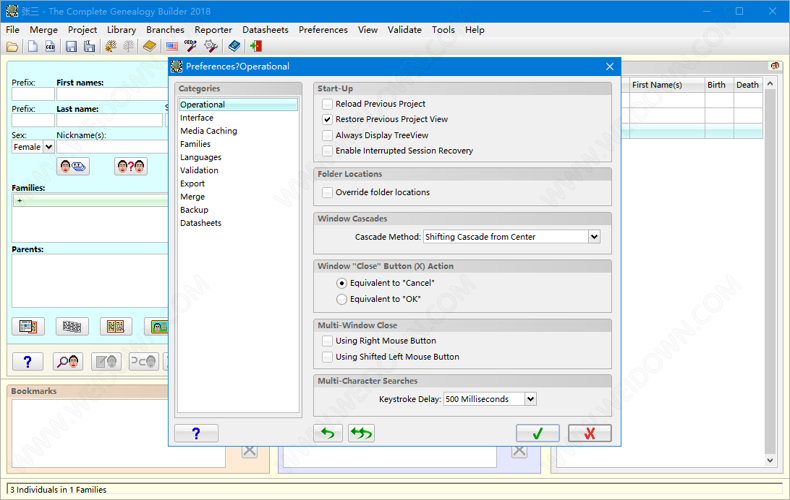Uncheck Restore Previous Project View

(327, 119)
